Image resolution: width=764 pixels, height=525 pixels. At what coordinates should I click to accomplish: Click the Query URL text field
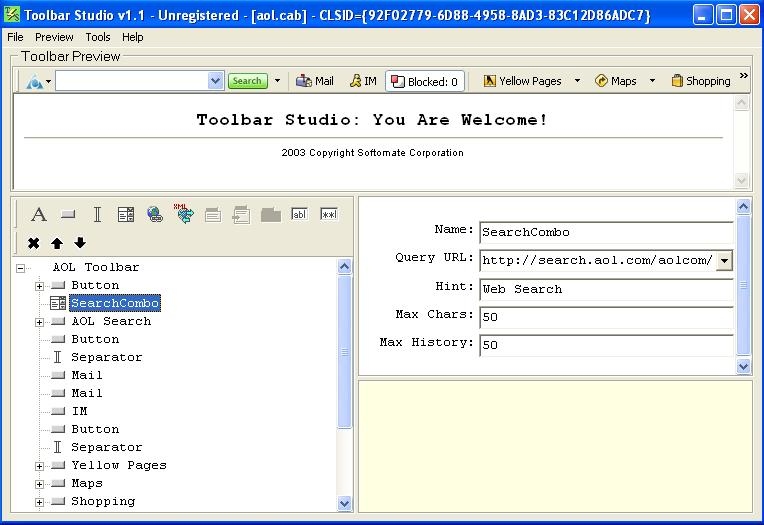pos(598,261)
